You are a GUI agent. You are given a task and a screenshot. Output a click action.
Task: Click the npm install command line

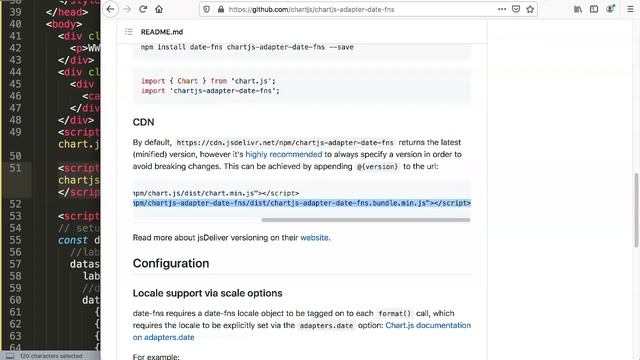247,47
